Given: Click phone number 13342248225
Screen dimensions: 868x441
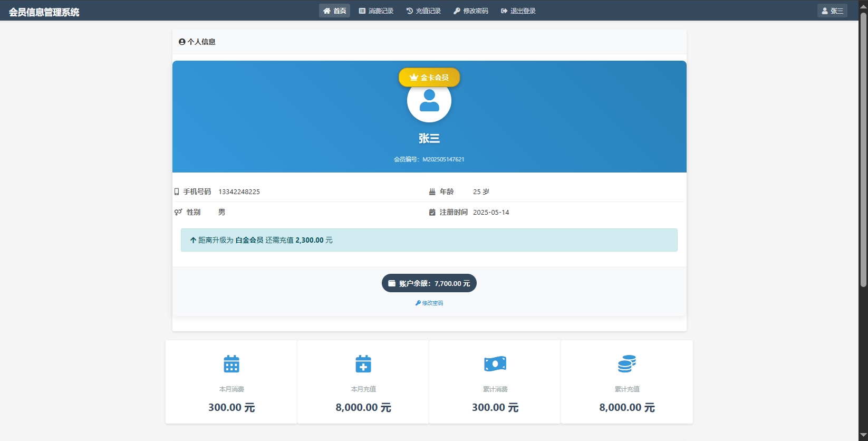Looking at the screenshot, I should tap(239, 191).
